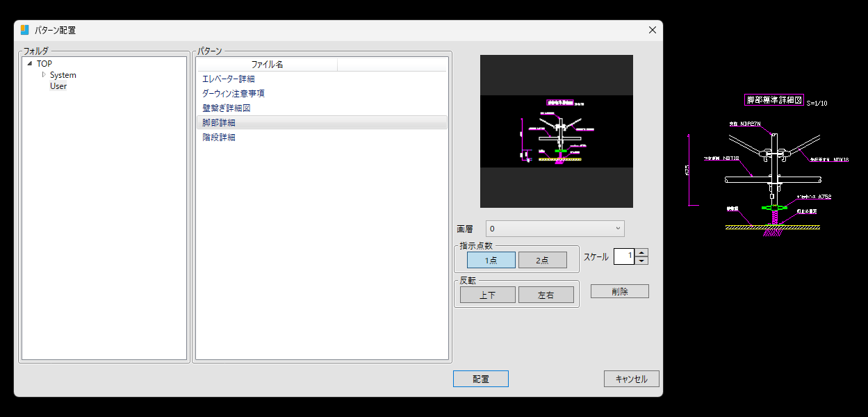Select the System folder
This screenshot has width=868, height=417.
tap(63, 75)
